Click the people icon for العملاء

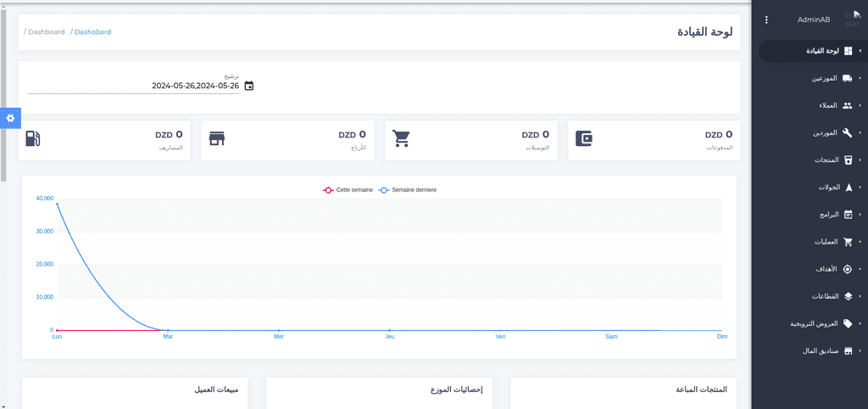click(848, 105)
